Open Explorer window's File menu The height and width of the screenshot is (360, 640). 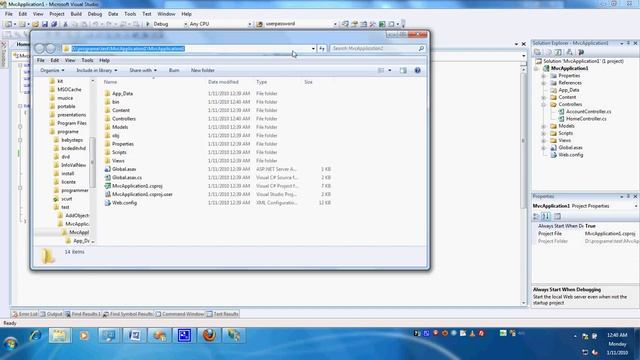click(x=41, y=60)
